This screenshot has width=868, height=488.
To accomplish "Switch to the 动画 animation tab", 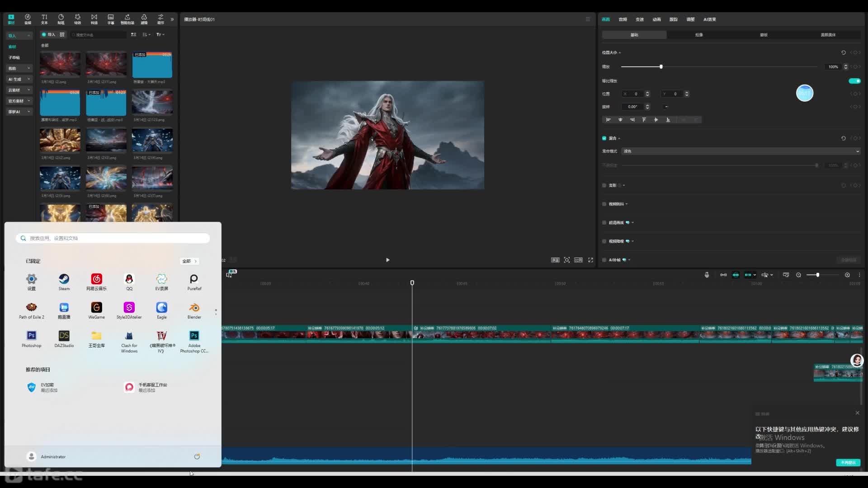I will point(656,19).
